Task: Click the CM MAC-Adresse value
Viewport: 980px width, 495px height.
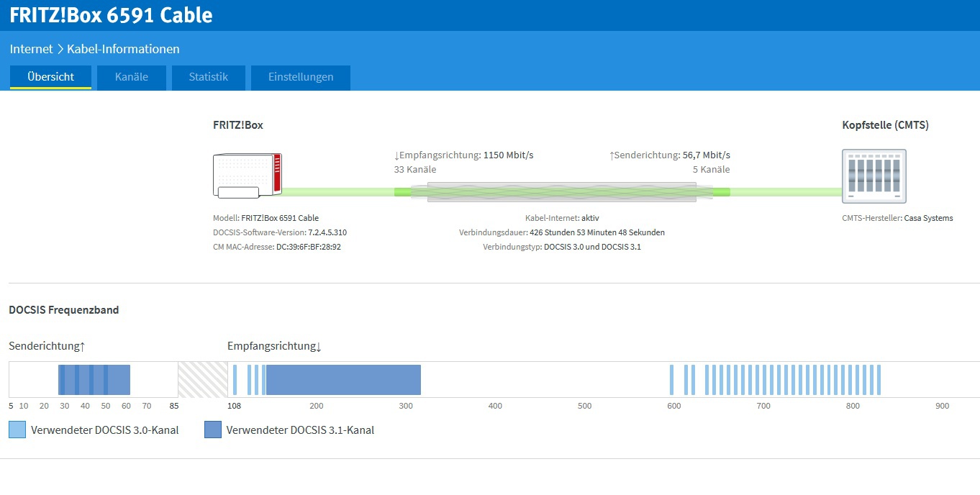Action: (308, 247)
